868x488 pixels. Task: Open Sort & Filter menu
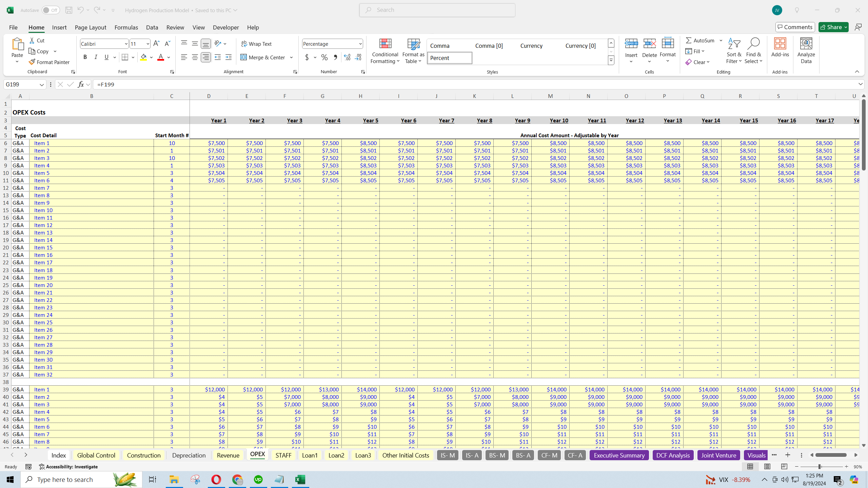734,51
